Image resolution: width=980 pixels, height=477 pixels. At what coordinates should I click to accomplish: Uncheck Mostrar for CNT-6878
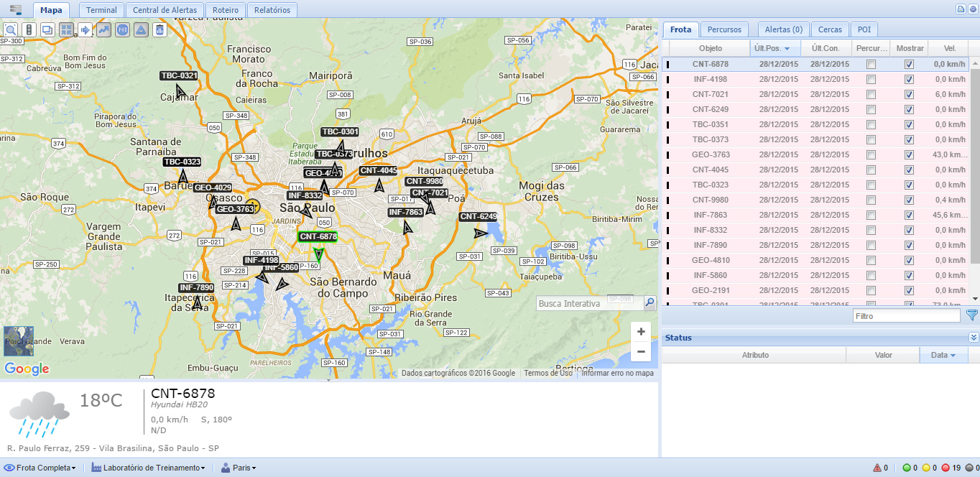point(909,64)
